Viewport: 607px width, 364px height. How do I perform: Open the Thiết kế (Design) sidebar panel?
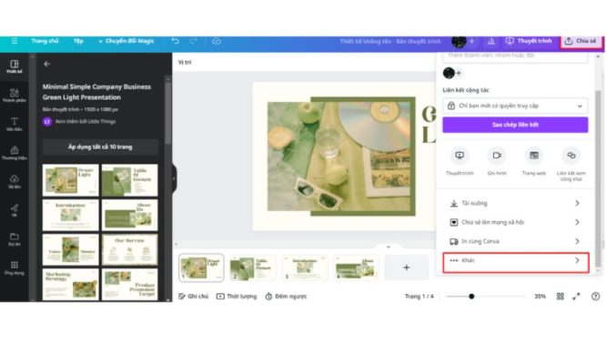click(x=14, y=66)
